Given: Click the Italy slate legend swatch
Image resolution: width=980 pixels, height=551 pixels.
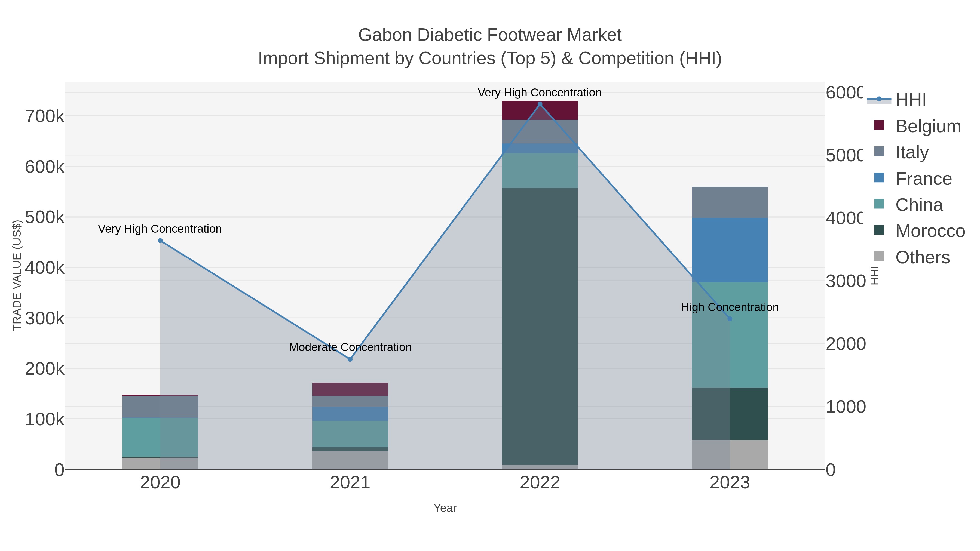Looking at the screenshot, I should tap(879, 151).
